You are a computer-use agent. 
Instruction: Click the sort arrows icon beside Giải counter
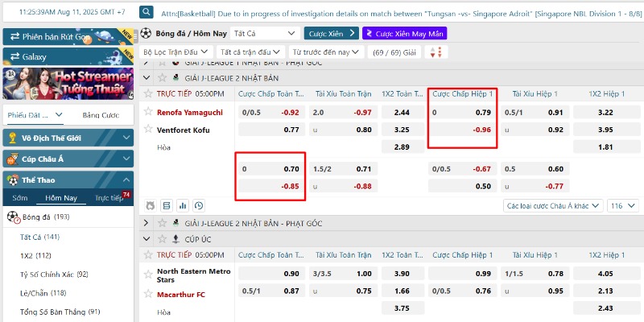(x=436, y=52)
